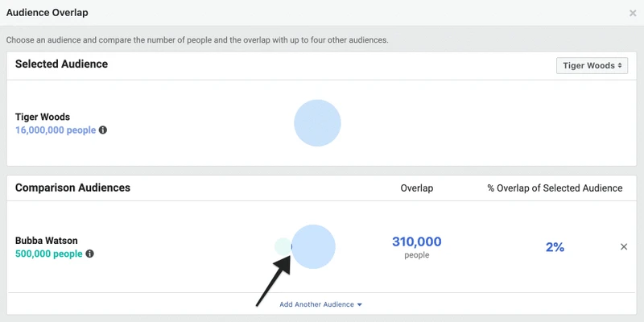Click the info icon beside Bubba Watson audience size

coord(89,254)
